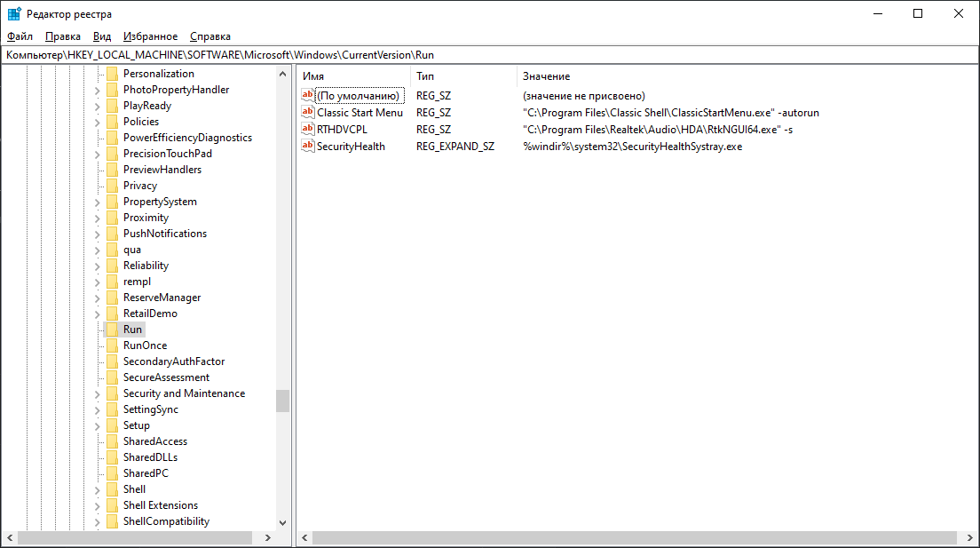Open the Справка menu

click(210, 36)
